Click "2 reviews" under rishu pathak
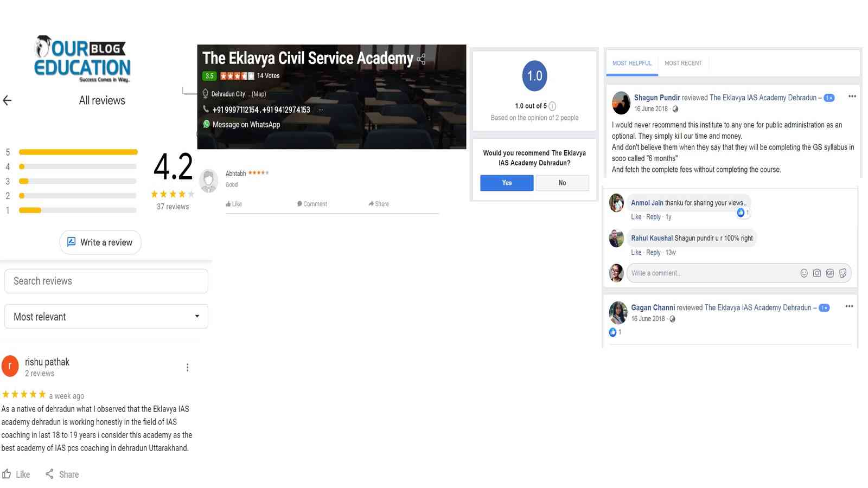The width and height of the screenshot is (868, 488). tap(40, 374)
